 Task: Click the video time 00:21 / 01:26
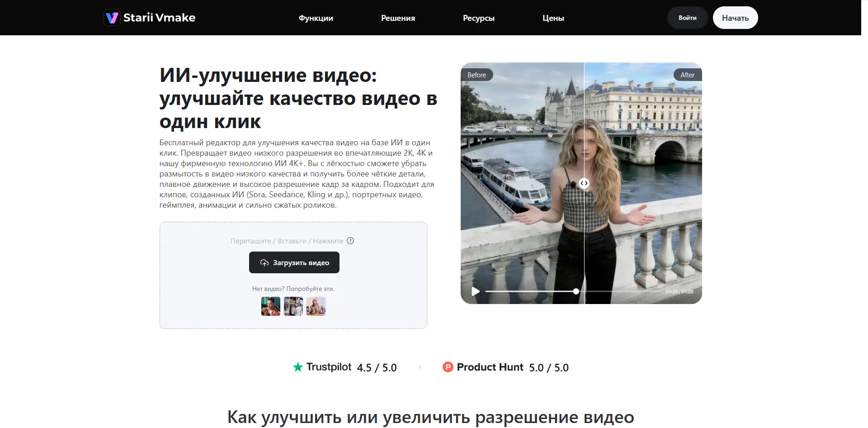679,291
